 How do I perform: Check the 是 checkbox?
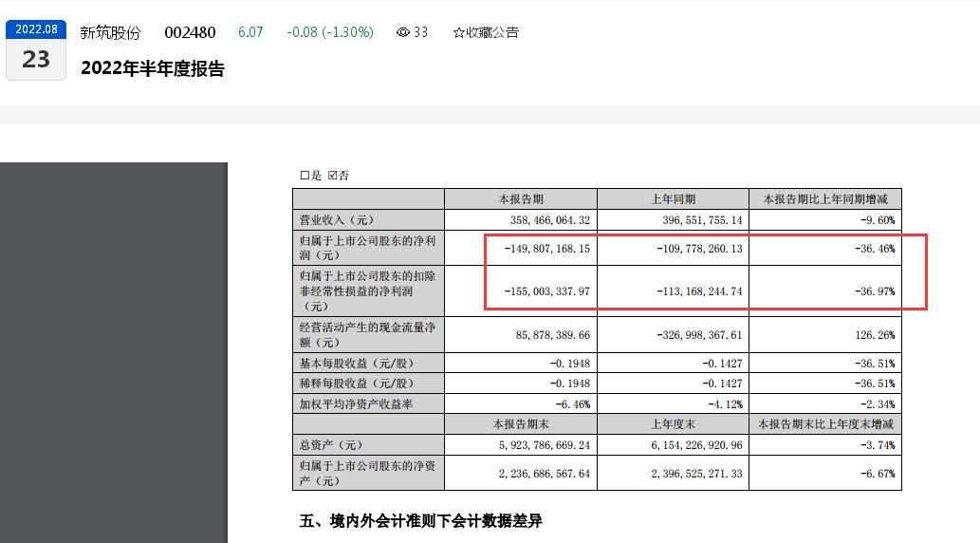305,176
